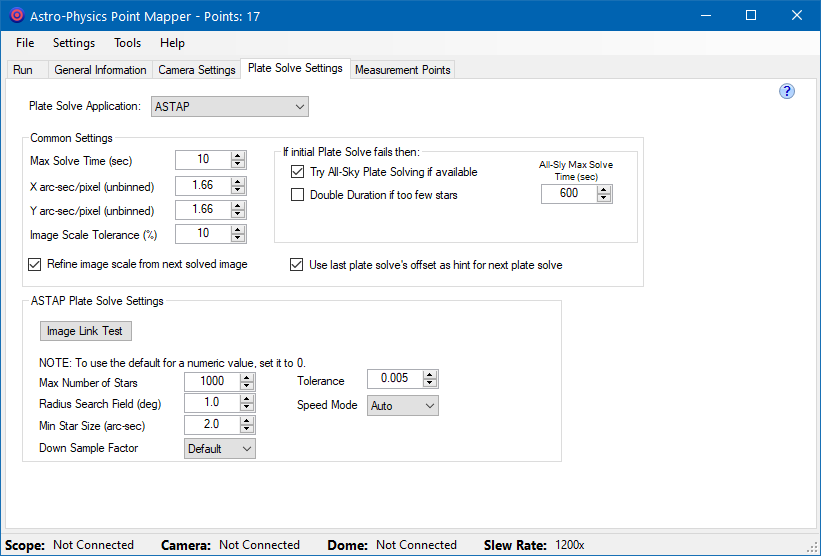
Task: Toggle Try All-Sky Plate Solving checkbox
Action: click(297, 172)
